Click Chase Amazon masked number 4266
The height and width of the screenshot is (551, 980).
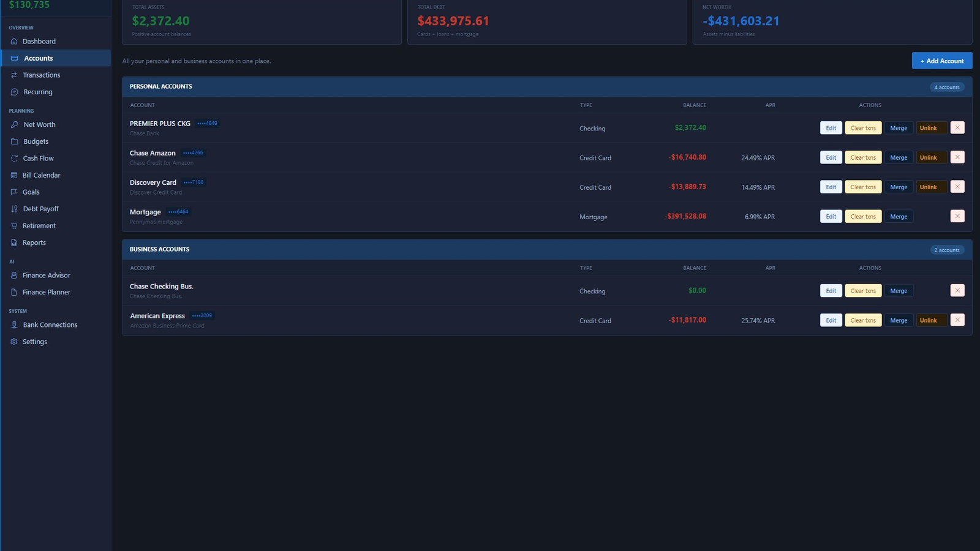point(193,152)
